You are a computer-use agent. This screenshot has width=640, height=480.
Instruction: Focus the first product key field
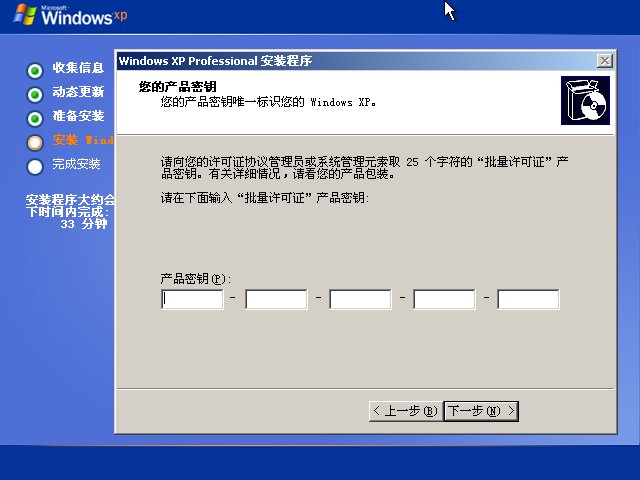192,299
